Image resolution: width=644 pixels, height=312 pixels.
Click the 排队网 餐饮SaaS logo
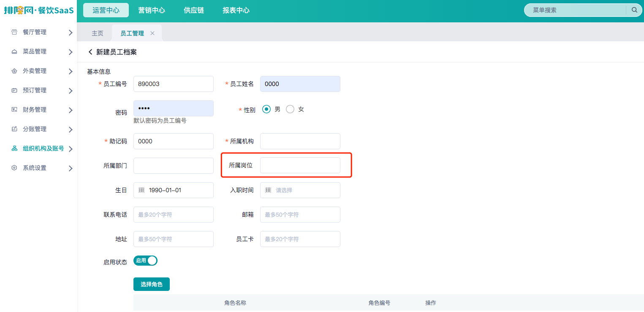(39, 10)
